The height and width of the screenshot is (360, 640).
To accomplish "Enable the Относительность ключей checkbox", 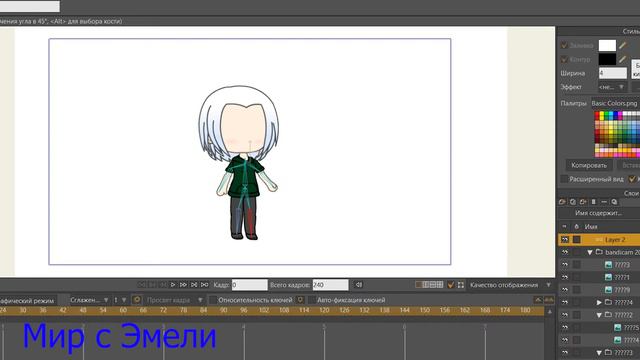I will tap(213, 300).
